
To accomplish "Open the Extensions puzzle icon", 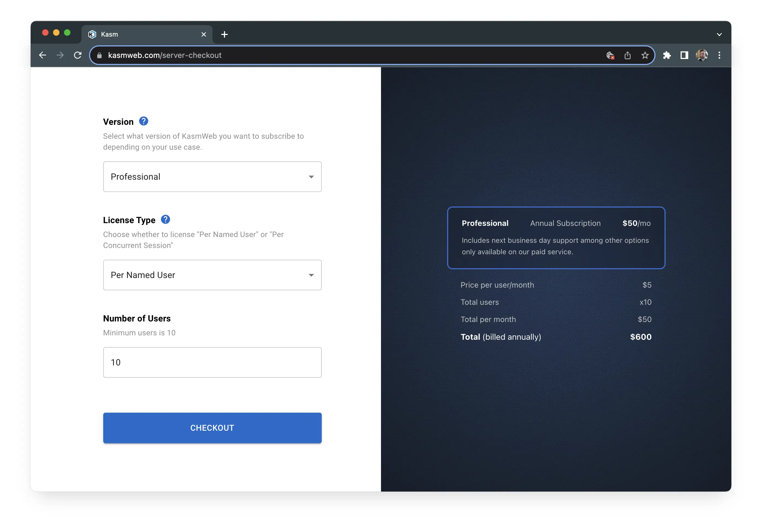I will pyautogui.click(x=667, y=55).
